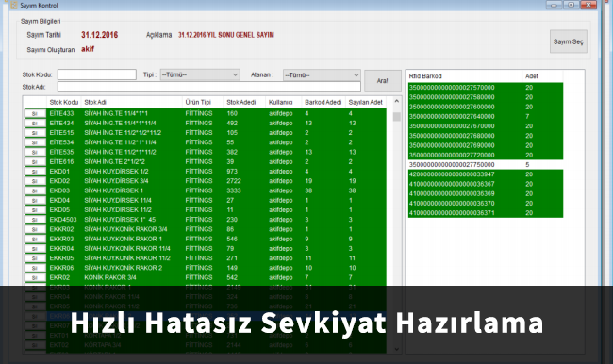Screen dimensions: 613x364
Task: Click the Sayım Seç button
Action: coord(568,41)
